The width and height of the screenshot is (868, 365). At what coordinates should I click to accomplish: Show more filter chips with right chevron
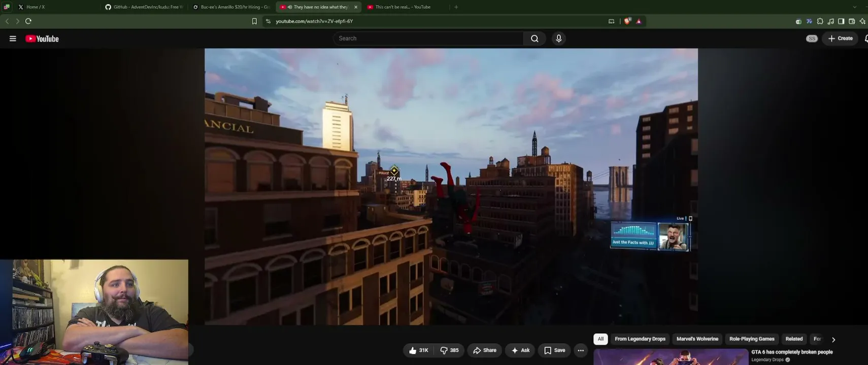point(833,340)
